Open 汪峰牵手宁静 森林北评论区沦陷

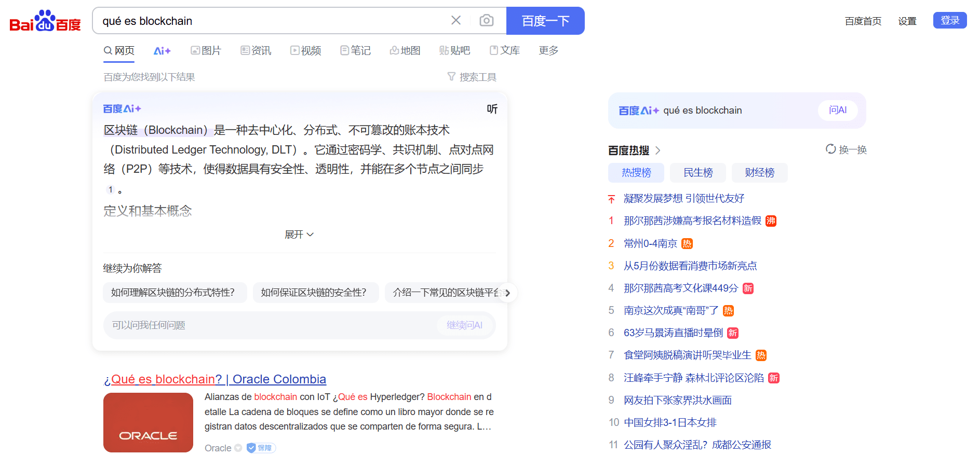(x=694, y=378)
